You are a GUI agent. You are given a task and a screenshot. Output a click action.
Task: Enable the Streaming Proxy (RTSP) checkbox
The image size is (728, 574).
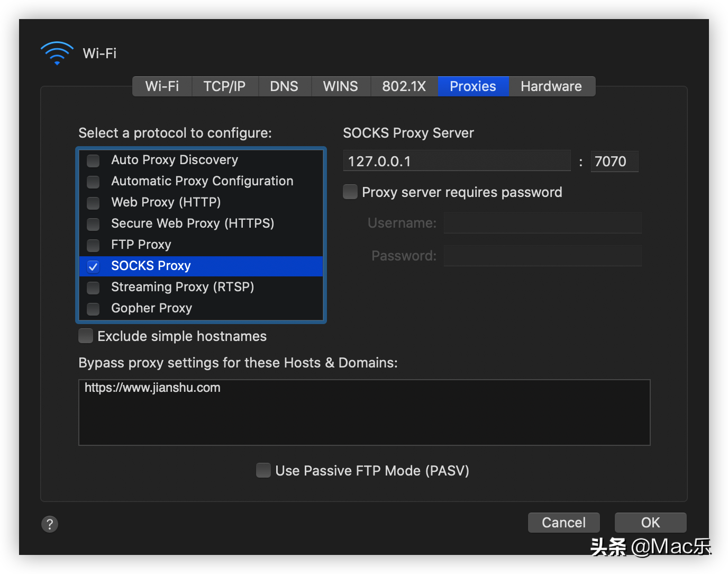pyautogui.click(x=93, y=288)
